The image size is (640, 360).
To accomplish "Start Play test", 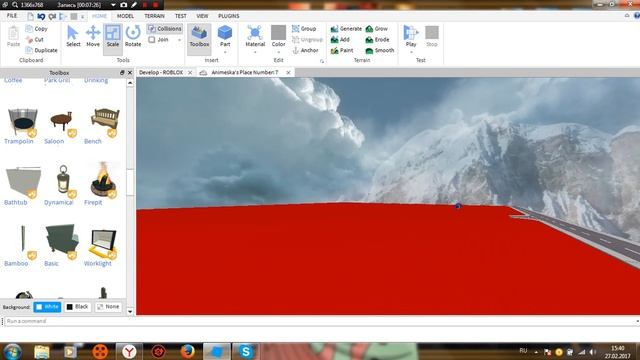I will coord(411,36).
